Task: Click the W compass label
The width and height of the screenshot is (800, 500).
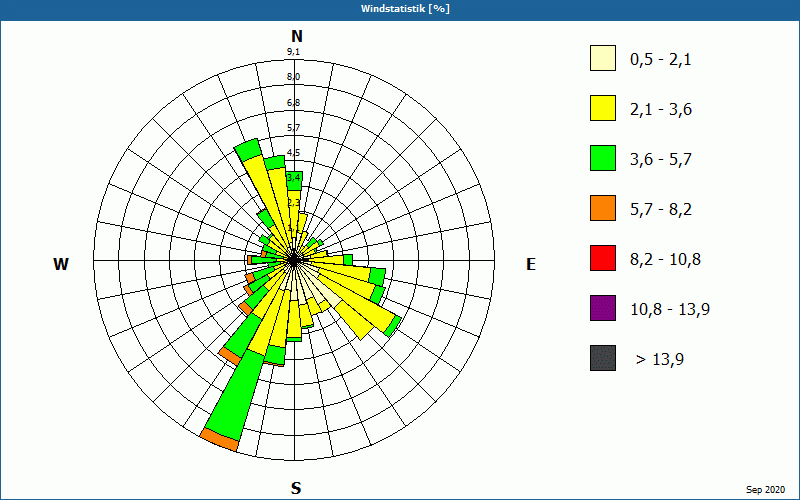Action: 61,264
